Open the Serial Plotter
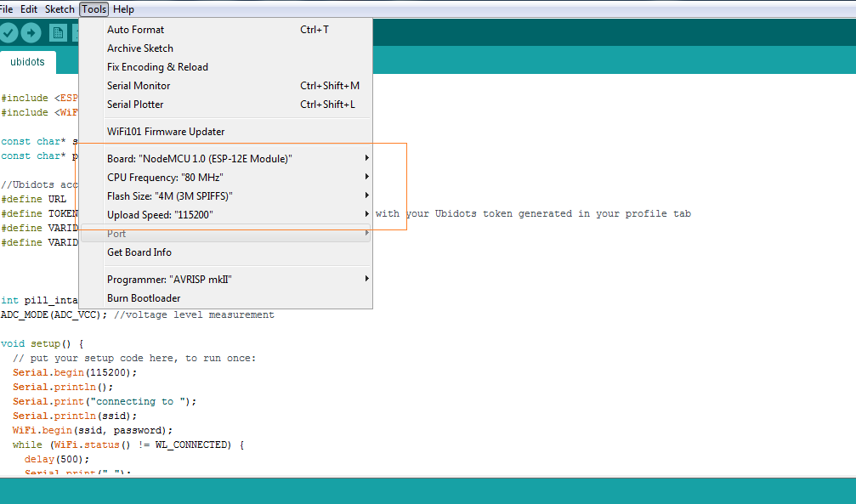 click(x=226, y=104)
